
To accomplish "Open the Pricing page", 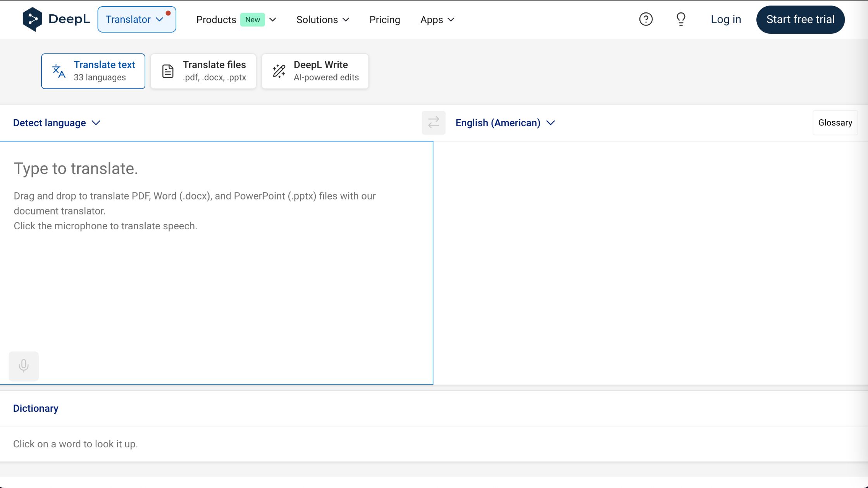I will (384, 20).
